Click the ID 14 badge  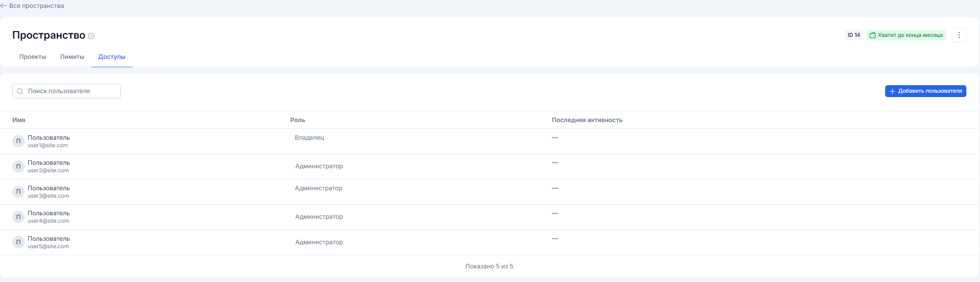(x=854, y=35)
